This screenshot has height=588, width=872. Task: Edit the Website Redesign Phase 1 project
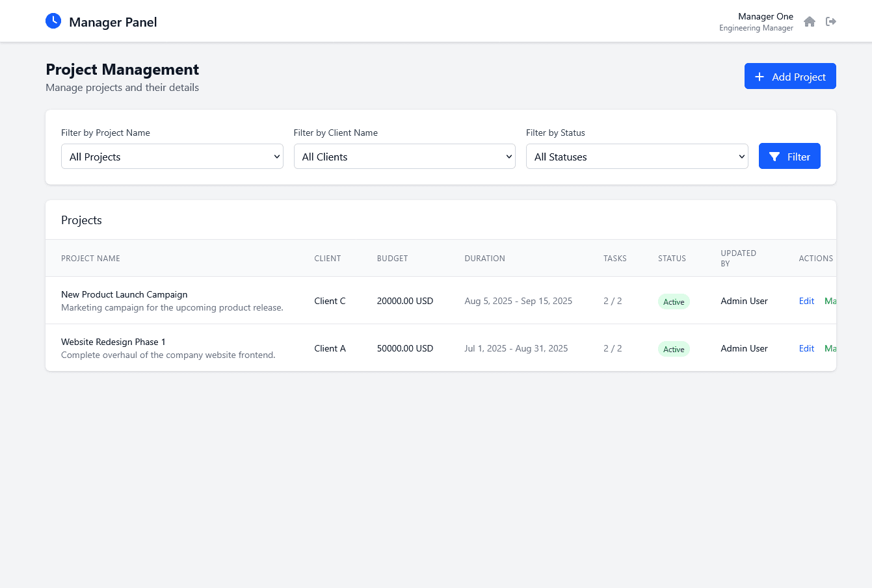coord(806,348)
